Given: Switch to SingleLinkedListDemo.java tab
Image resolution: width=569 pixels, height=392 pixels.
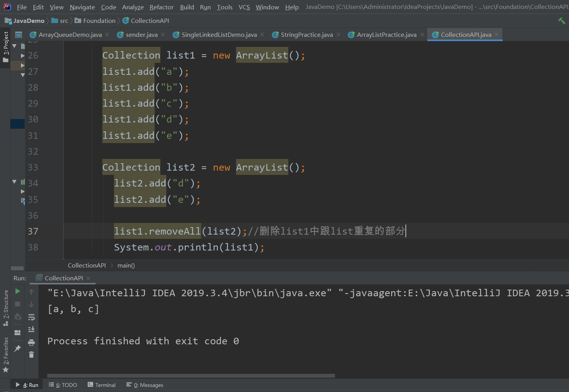Looking at the screenshot, I should (x=219, y=35).
